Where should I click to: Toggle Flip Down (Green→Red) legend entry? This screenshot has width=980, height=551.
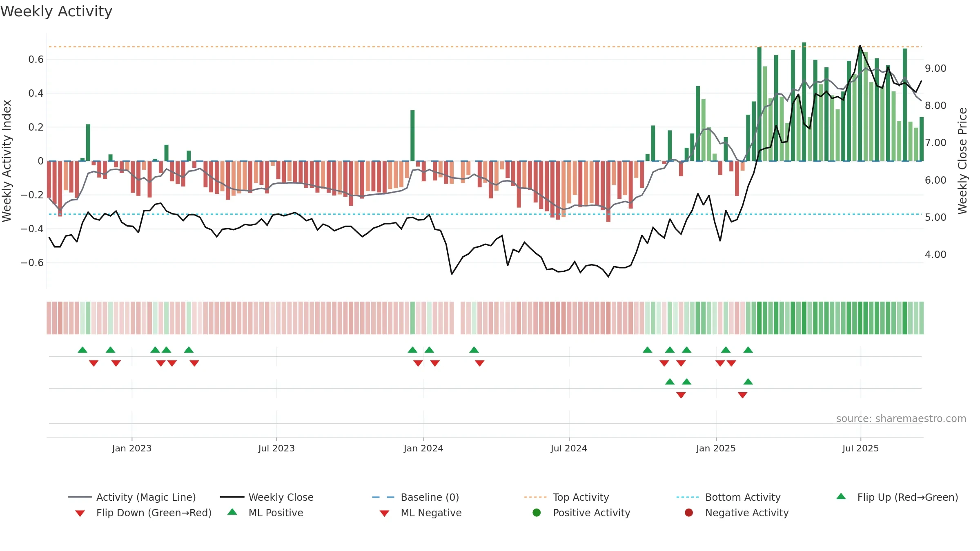[x=143, y=513]
